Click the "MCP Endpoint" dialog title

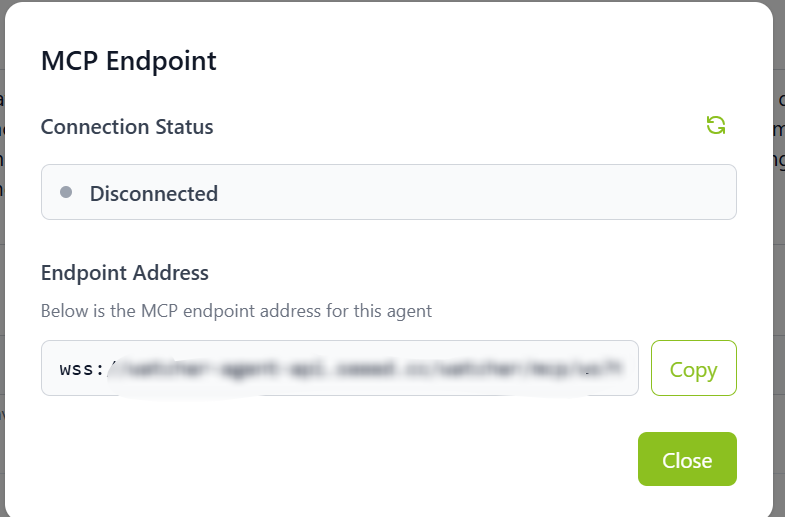tap(128, 61)
